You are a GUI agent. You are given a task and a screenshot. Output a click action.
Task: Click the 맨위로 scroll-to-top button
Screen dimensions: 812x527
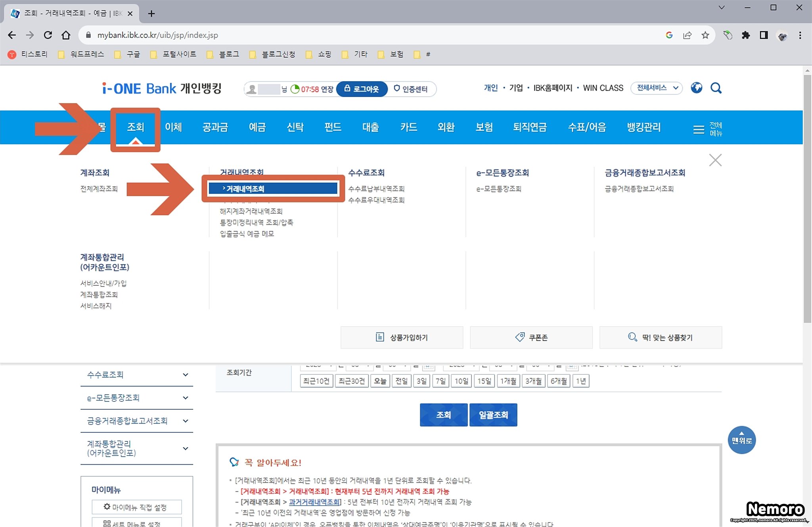(x=741, y=440)
